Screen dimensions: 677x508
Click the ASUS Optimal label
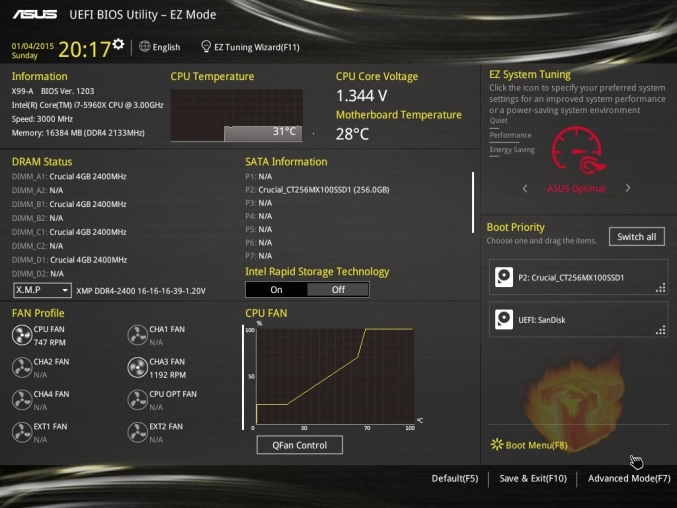point(576,189)
